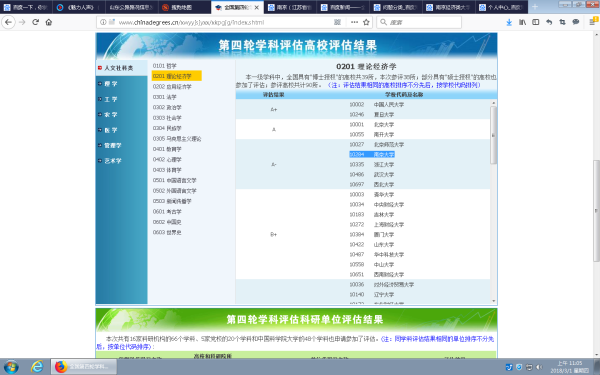Select 医学 category in sidebar
Viewport: 600px width, 375px height.
click(x=111, y=130)
